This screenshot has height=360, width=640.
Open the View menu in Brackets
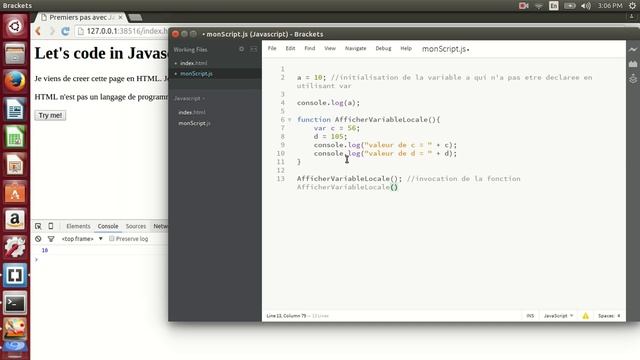click(330, 48)
